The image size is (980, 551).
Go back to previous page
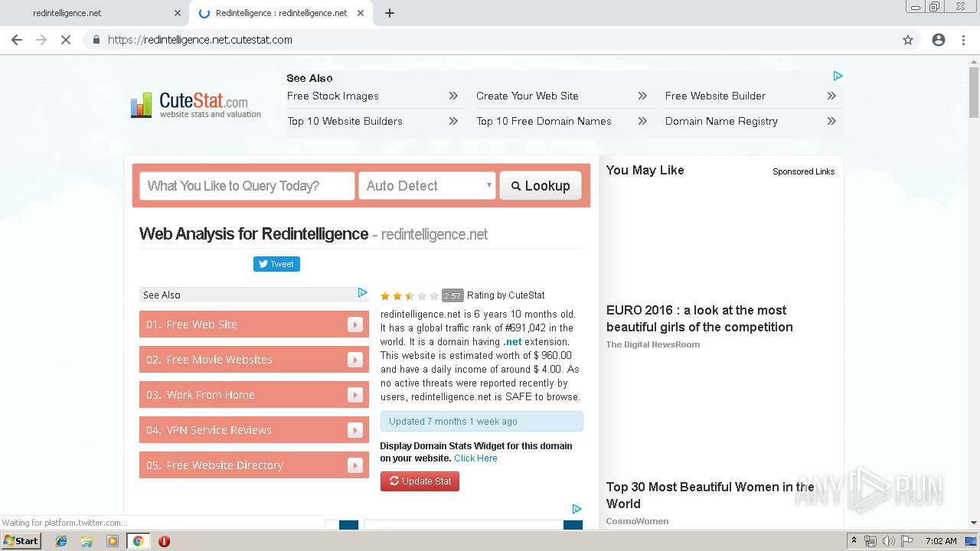(17, 40)
